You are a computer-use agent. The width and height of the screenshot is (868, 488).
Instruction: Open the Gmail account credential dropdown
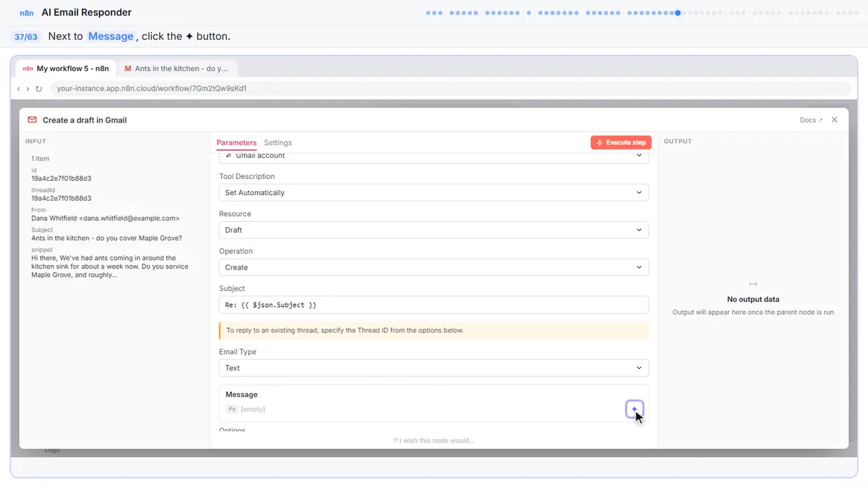tap(434, 157)
